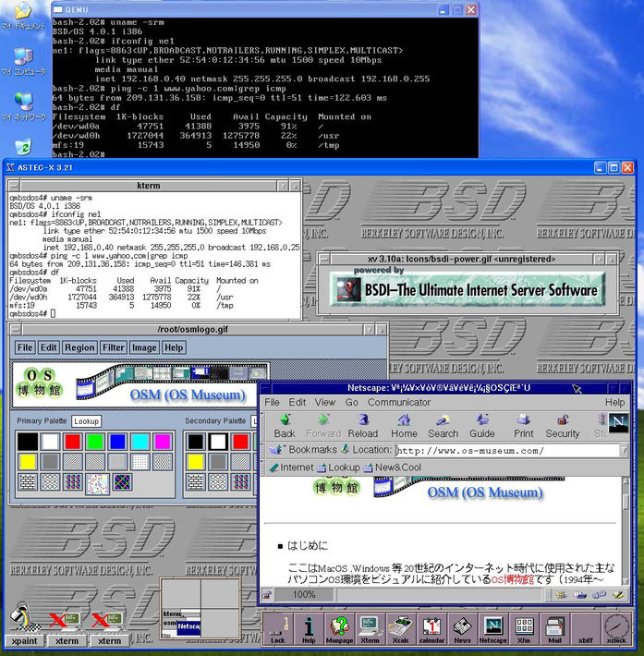Viewport: 644px width, 656px height.
Task: Reload the page in Netscape
Action: coord(363,426)
